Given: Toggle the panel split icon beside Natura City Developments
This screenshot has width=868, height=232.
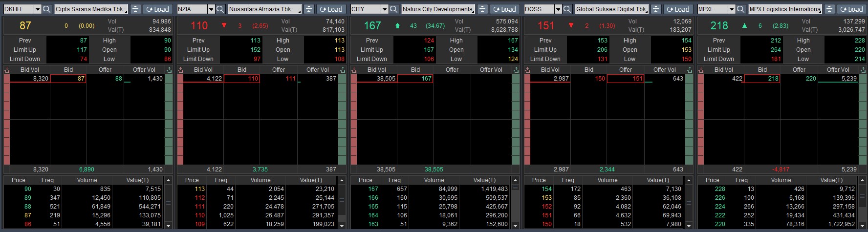Looking at the screenshot, I should [482, 9].
